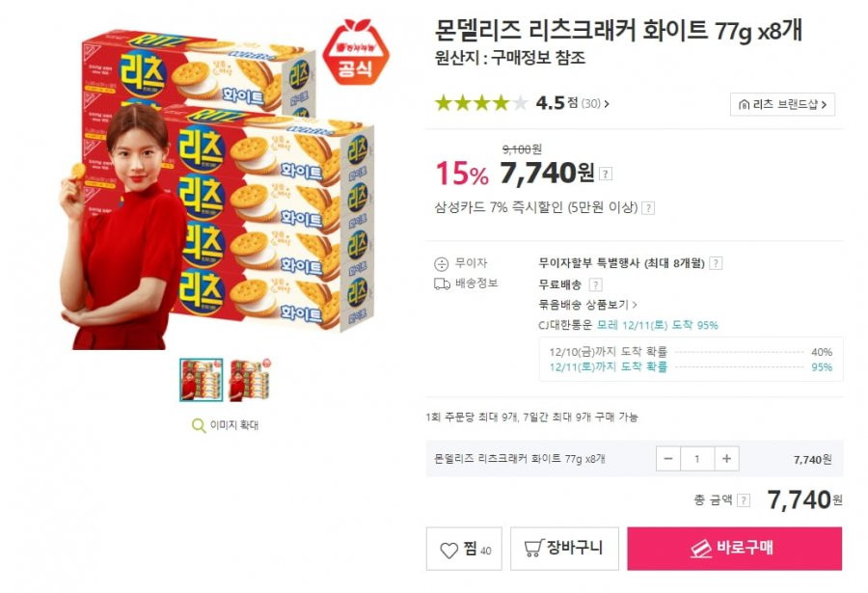Click the help icon beside 7,740원 price

tap(606, 174)
